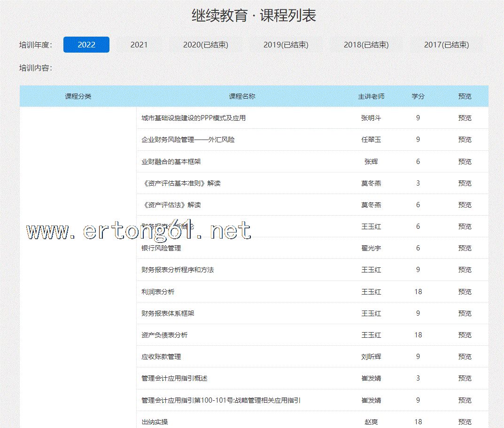
Task: Click the 管理会计应用指引概述 course name
Action: pyautogui.click(x=174, y=378)
